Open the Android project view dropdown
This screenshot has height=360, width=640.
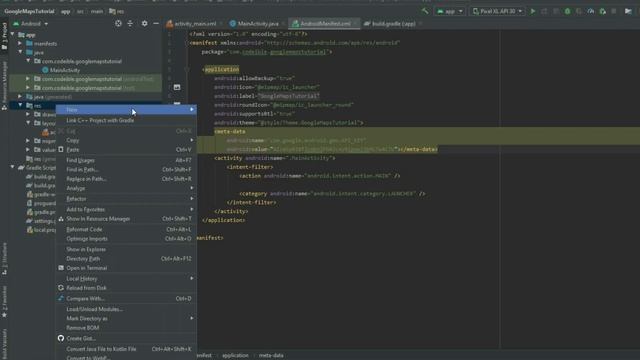31,24
